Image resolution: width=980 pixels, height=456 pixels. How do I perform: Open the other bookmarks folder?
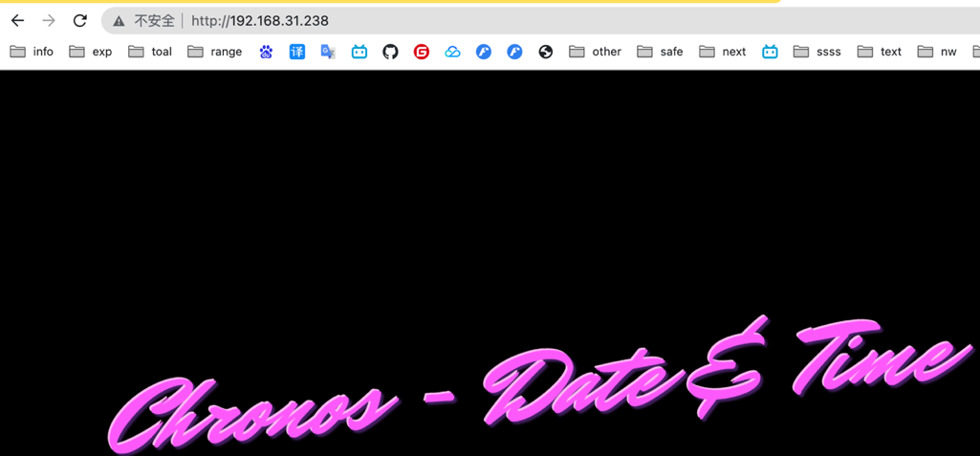point(595,52)
